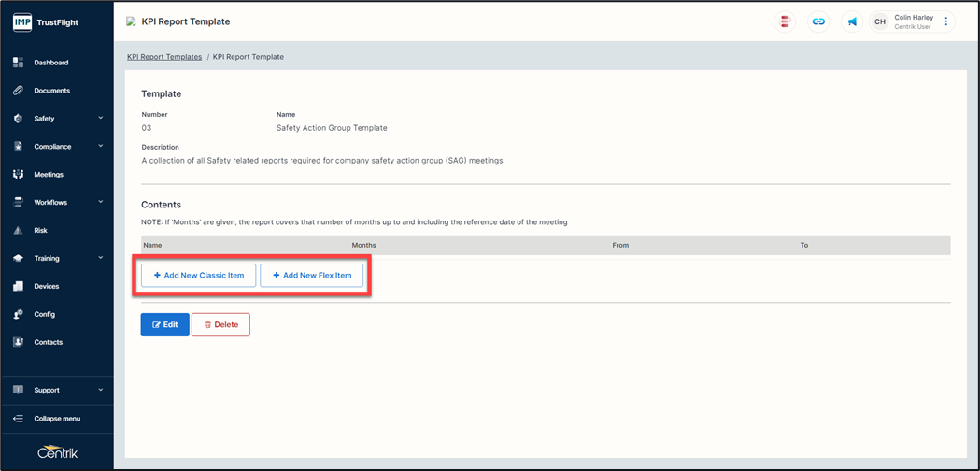The height and width of the screenshot is (471, 980).
Task: Click Add New Flex Item button
Action: point(311,276)
